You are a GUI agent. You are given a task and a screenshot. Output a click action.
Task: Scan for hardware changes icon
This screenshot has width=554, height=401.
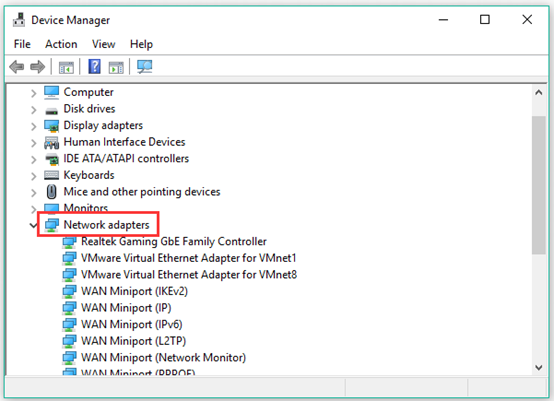[145, 66]
